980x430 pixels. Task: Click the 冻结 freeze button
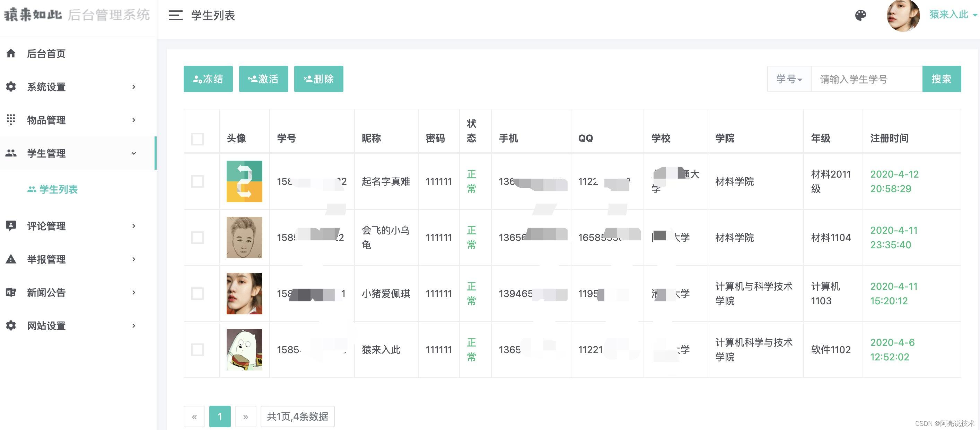[x=208, y=79]
